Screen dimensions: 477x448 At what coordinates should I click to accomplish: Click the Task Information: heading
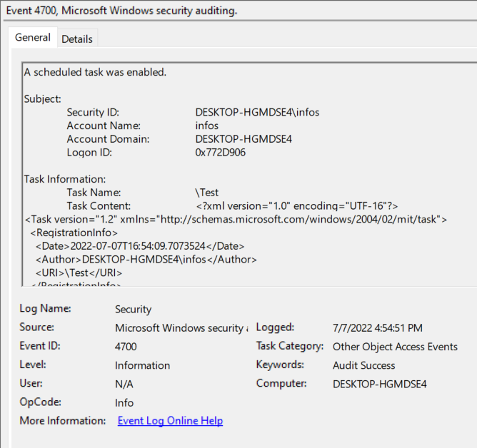[x=65, y=179]
